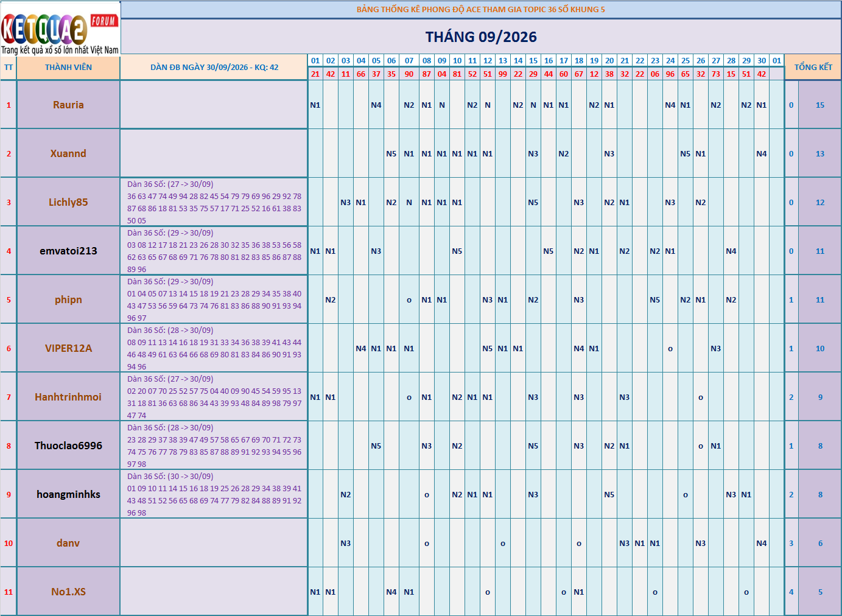Viewport: 842px width, 616px height.
Task: Click Thuoclao6996 member name
Action: click(68, 446)
